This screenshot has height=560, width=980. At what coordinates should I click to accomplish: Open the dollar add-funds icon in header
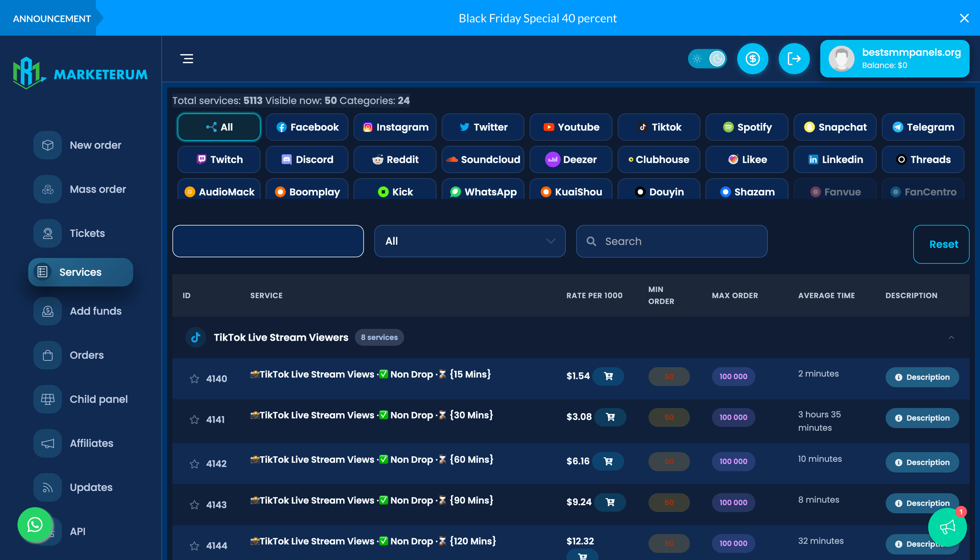click(x=752, y=58)
